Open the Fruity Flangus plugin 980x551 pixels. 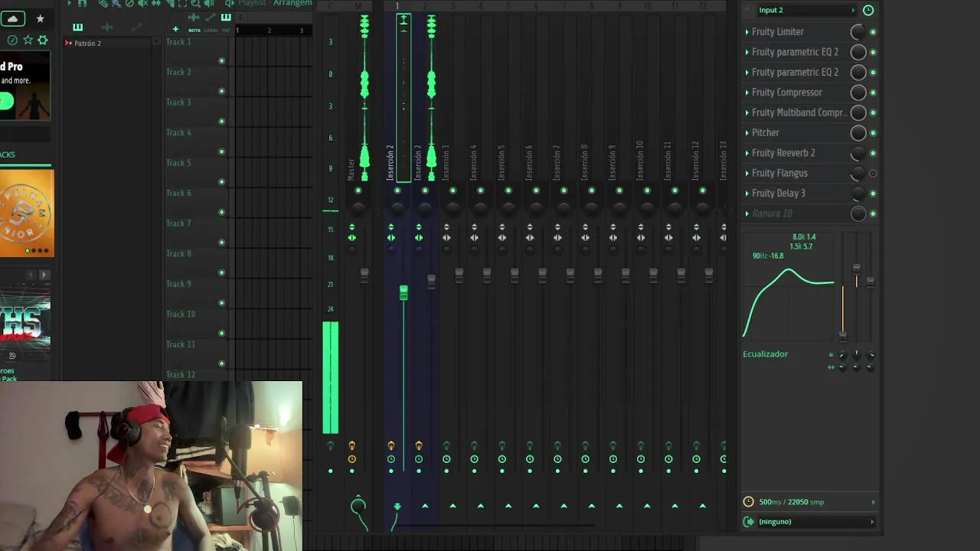tap(779, 173)
